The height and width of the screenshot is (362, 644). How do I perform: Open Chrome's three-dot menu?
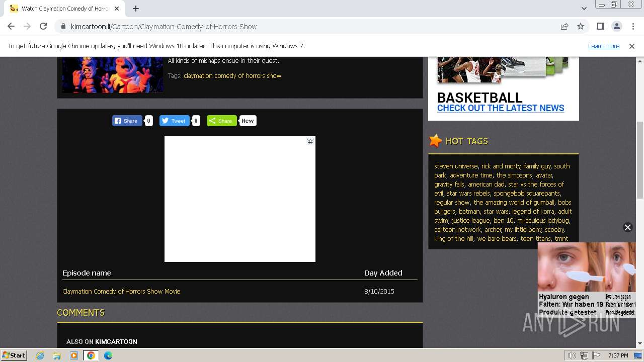coord(632,27)
